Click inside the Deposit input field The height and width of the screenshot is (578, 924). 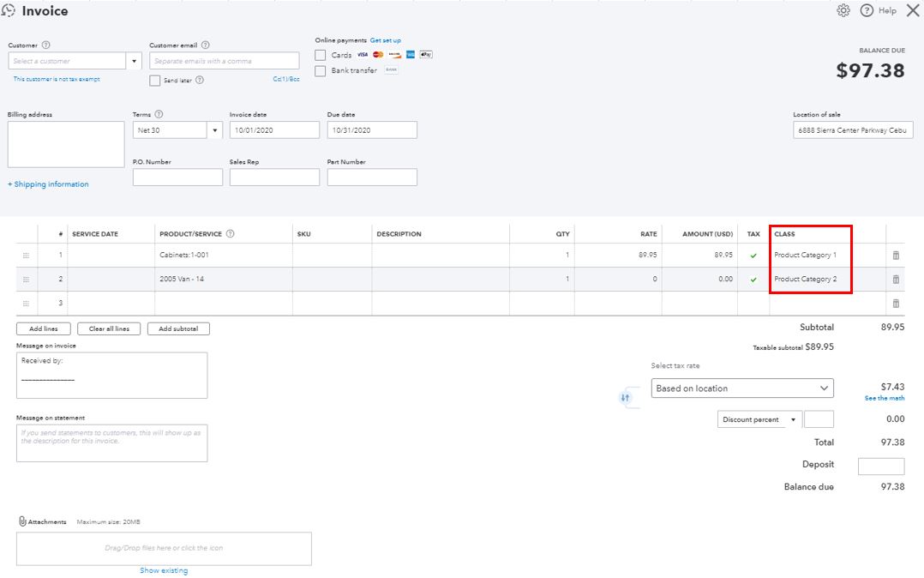point(882,466)
